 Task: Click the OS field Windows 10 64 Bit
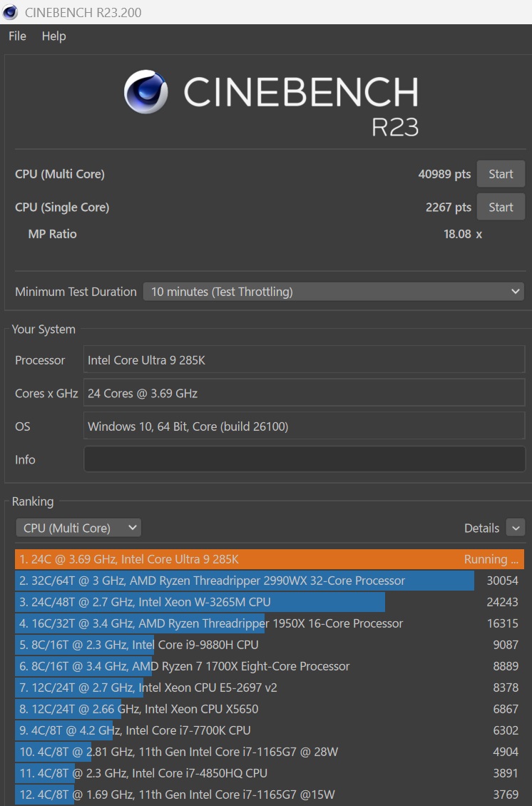305,426
